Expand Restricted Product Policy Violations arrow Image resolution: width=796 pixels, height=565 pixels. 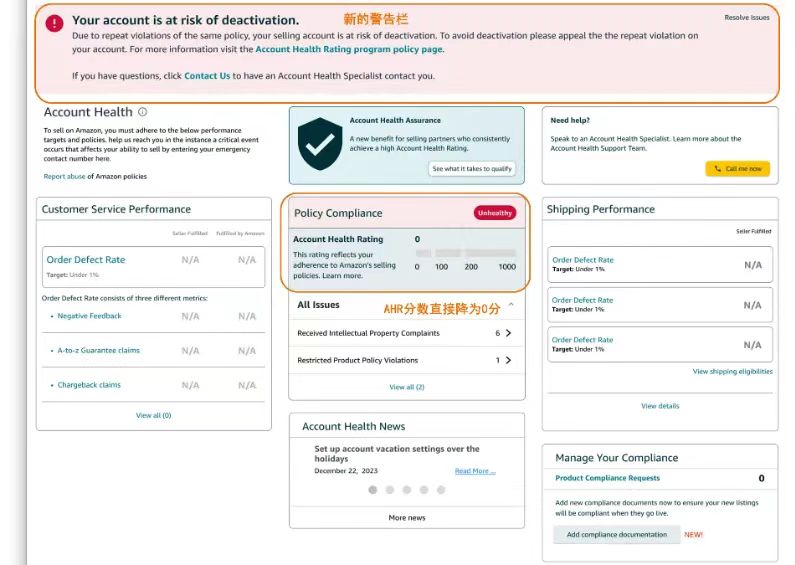coord(508,360)
